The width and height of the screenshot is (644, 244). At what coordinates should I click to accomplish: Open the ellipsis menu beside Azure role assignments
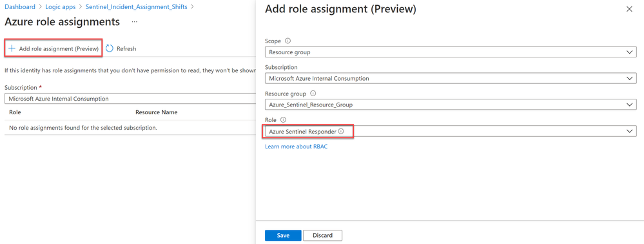click(x=134, y=22)
